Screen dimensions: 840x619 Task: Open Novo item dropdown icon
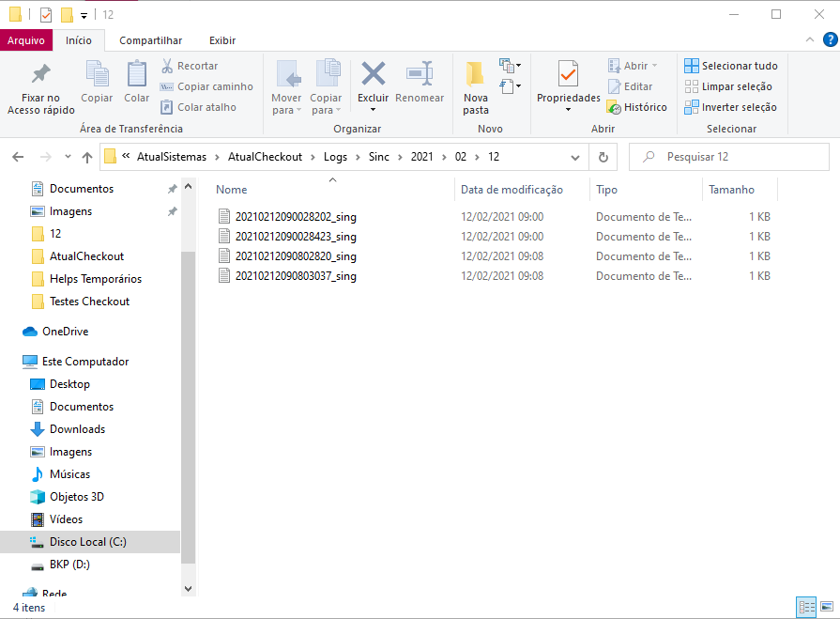click(x=510, y=66)
